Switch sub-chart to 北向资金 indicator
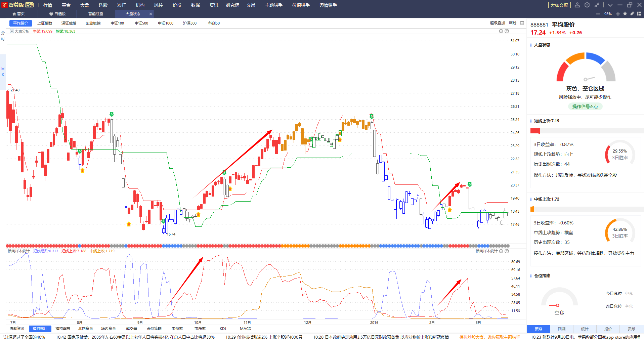 click(86, 329)
